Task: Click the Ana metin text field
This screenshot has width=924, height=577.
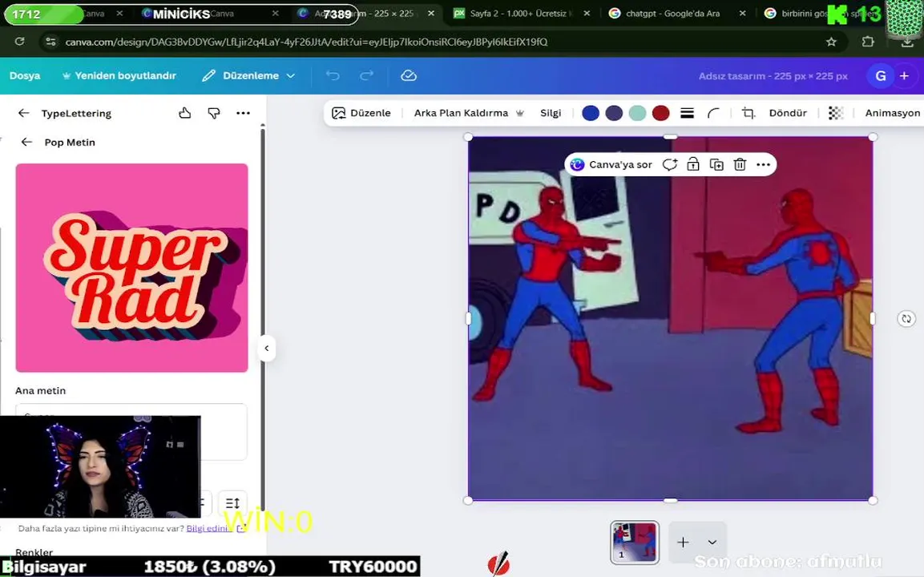Action: (131, 431)
